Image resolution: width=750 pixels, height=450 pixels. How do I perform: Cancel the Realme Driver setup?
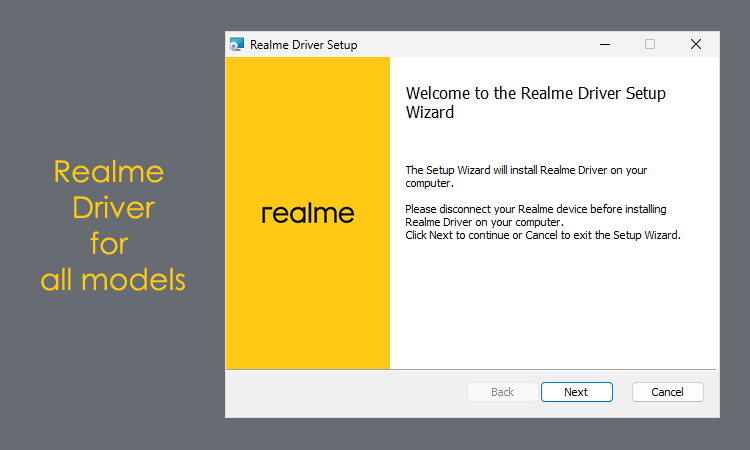(x=667, y=392)
